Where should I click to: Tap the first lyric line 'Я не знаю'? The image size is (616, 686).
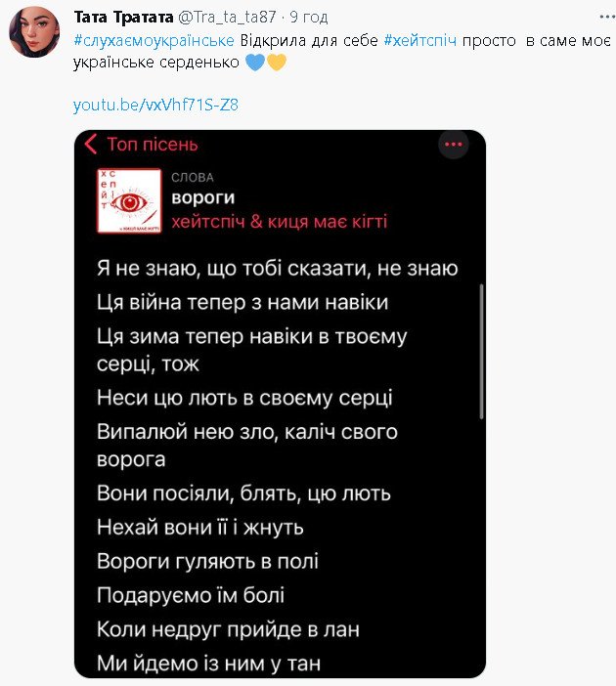click(x=278, y=269)
